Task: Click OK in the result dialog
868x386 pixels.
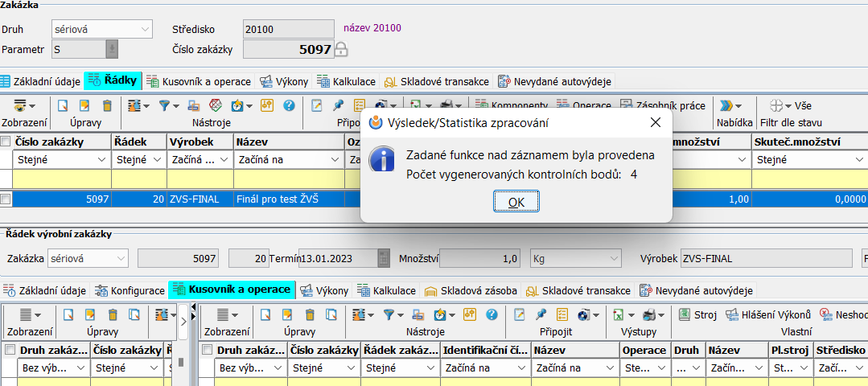Action: (516, 202)
